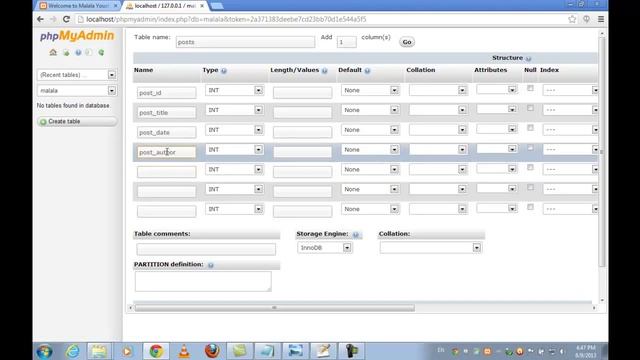Open Windows Explorer folder in taskbar
Image resolution: width=640 pixels, height=360 pixels.
tap(99, 351)
